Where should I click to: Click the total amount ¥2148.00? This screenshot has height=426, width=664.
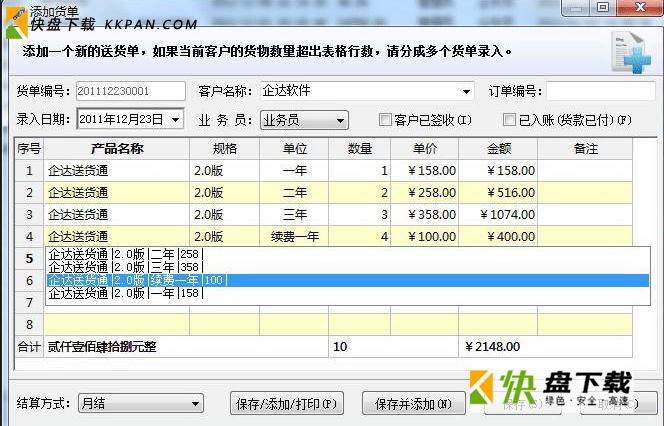(x=492, y=347)
